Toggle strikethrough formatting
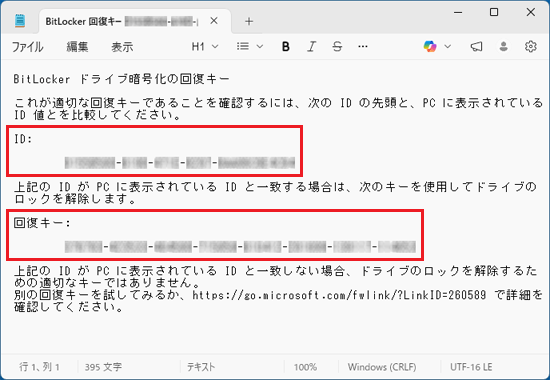This screenshot has width=550, height=380. point(337,46)
